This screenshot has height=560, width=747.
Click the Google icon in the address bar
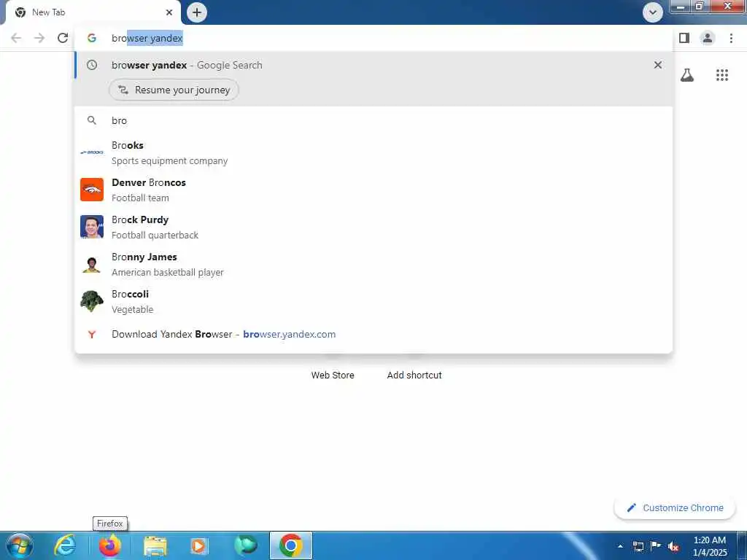click(92, 38)
